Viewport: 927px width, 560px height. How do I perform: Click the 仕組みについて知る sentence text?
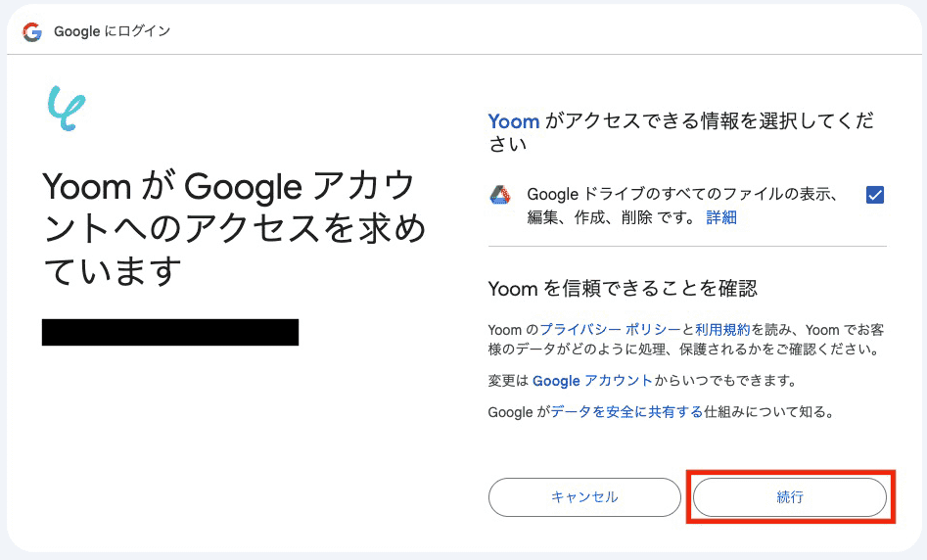(768, 412)
